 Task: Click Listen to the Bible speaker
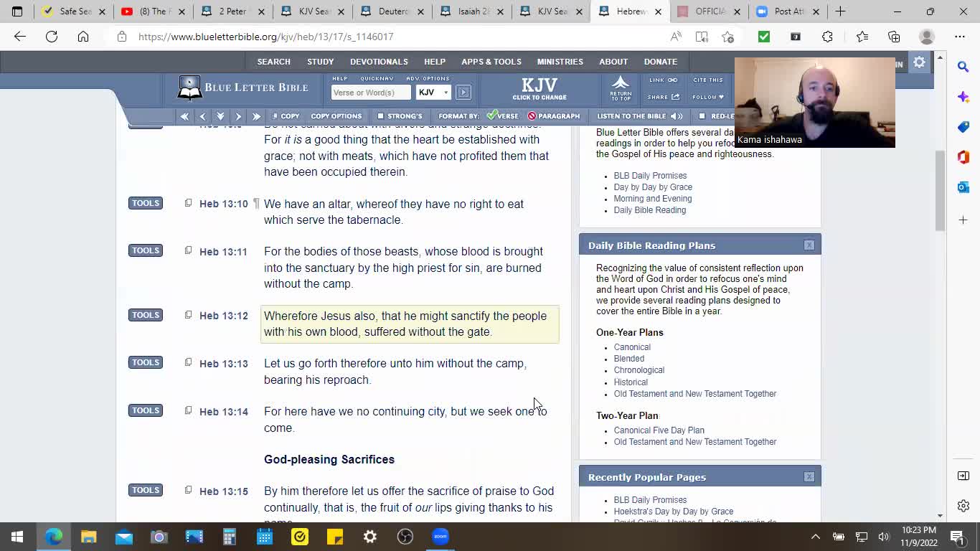click(x=640, y=116)
